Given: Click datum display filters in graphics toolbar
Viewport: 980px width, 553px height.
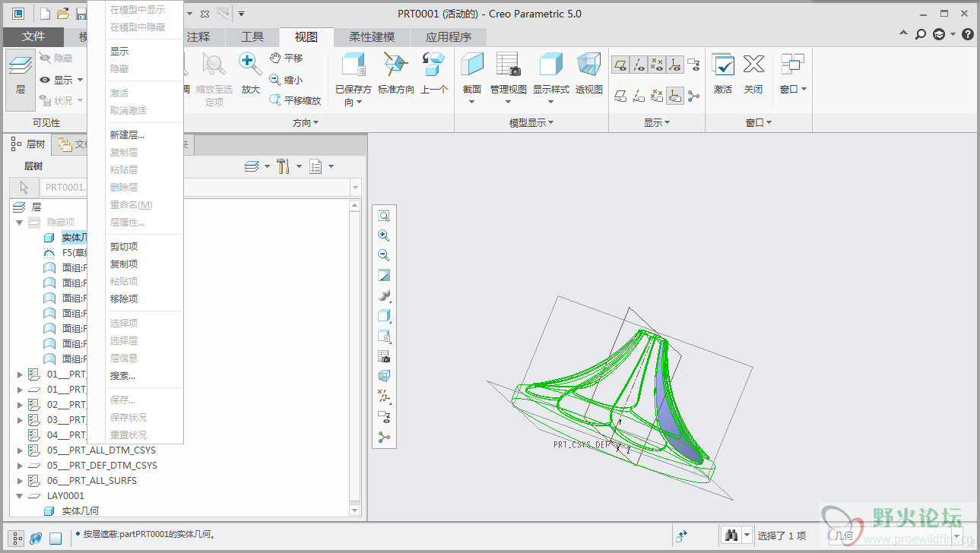Looking at the screenshot, I should click(384, 396).
